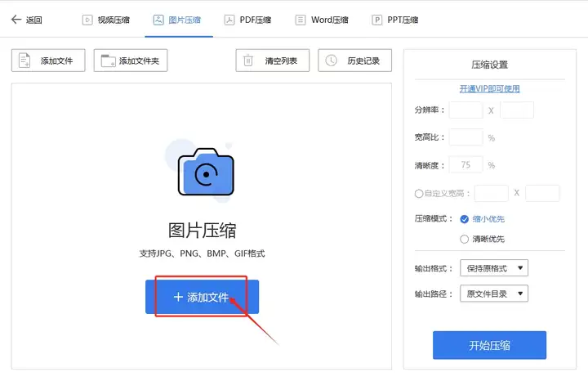Open the PPT压缩 tab
Screen dimensions: 588x381
coord(395,20)
